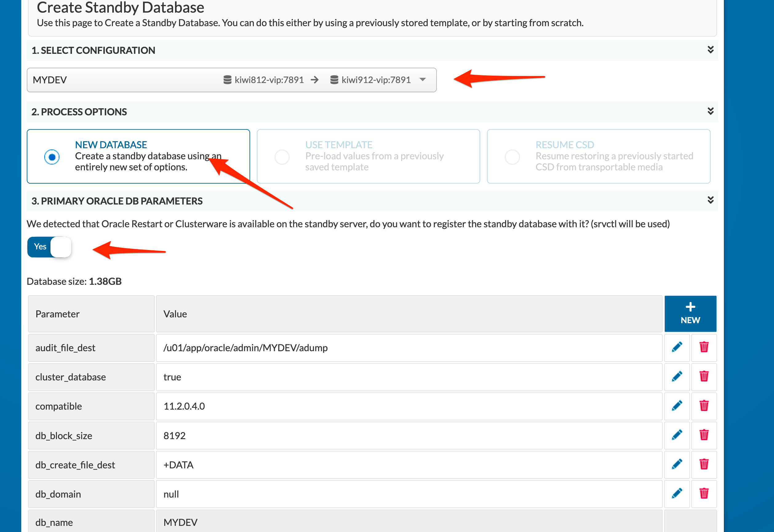Click the 1. SELECT CONFIGURATION header
Image resolution: width=774 pixels, height=532 pixels.
93,50
